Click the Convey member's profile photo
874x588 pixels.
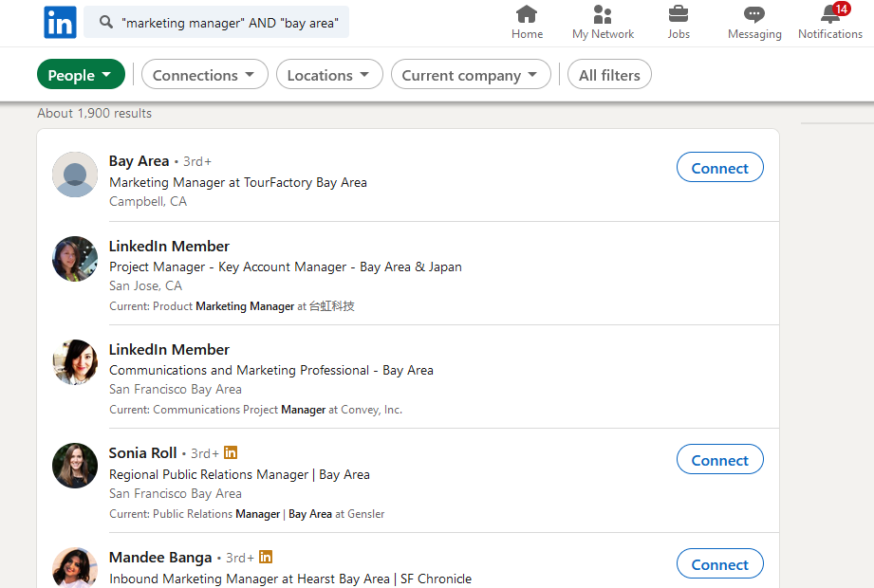point(75,362)
